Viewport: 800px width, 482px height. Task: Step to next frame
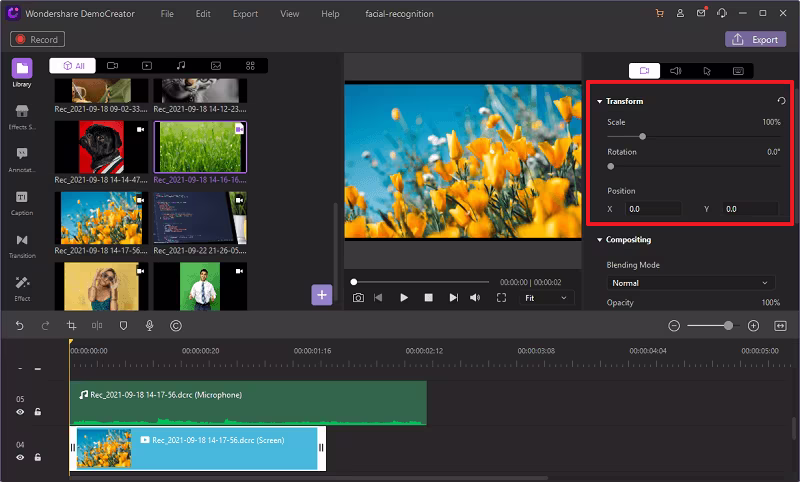click(x=453, y=297)
